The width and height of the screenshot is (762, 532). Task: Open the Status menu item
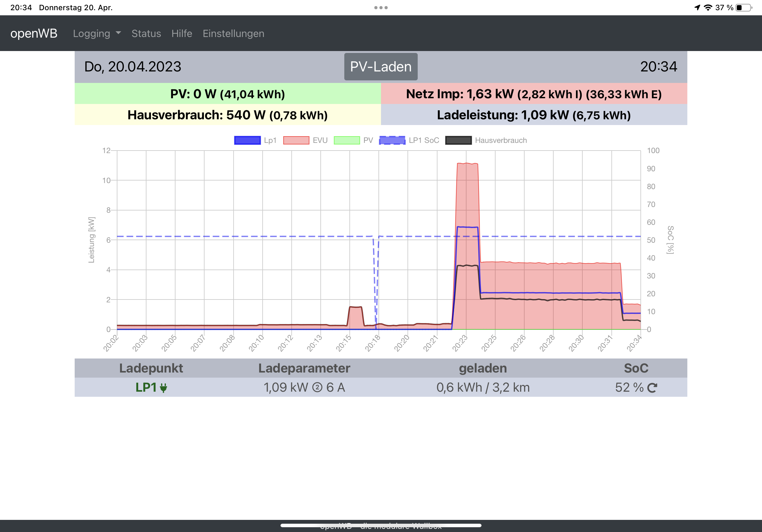click(146, 33)
